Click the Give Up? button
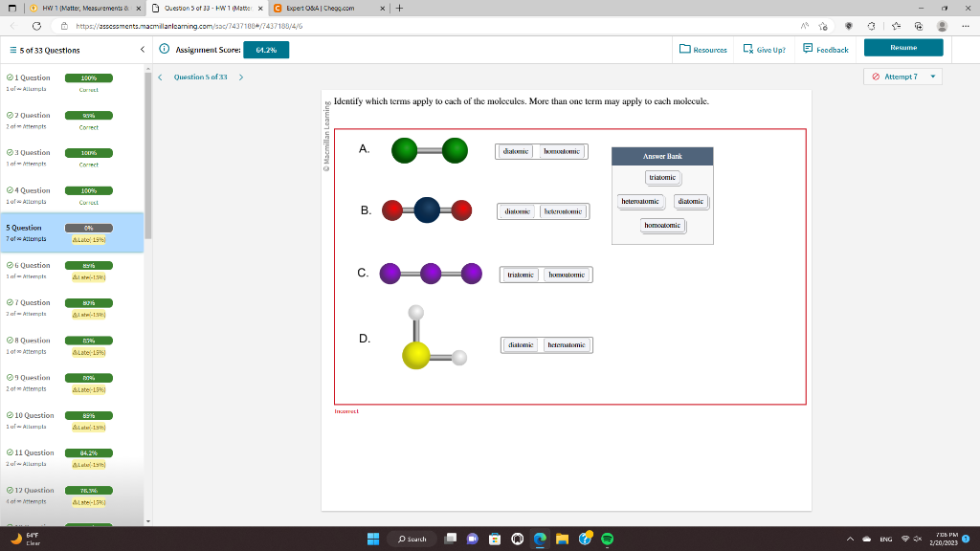980x551 pixels. 764,50
